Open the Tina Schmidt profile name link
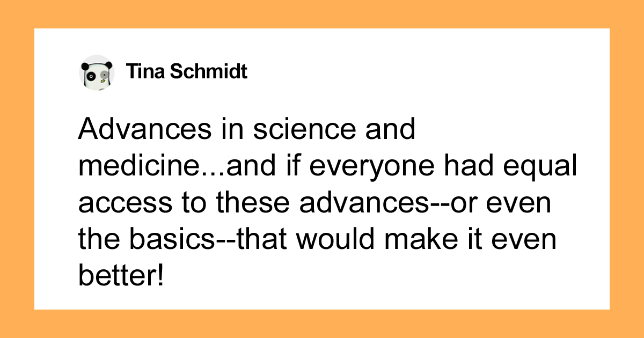Screen dimensions: 644x338 pyautogui.click(x=187, y=72)
